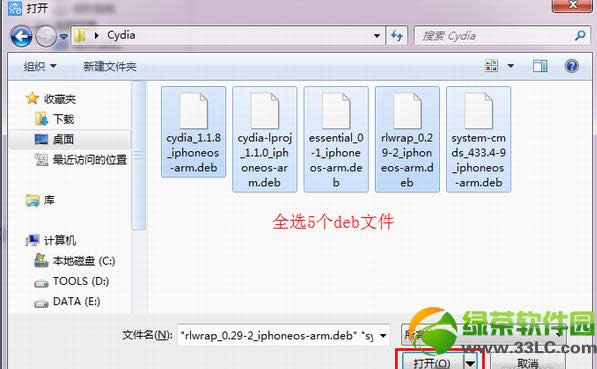Expand the filename combo box dropdown
Image resolution: width=597 pixels, height=369 pixels.
(x=383, y=335)
